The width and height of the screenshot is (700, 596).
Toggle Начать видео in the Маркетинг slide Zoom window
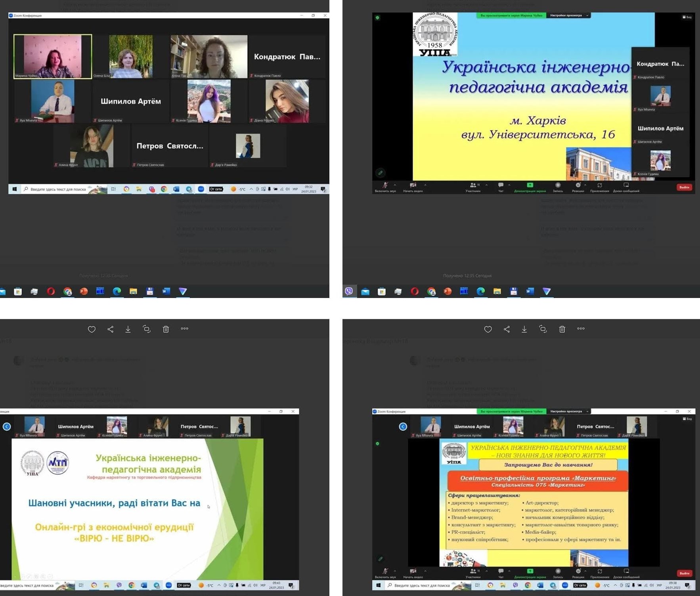pyautogui.click(x=413, y=573)
